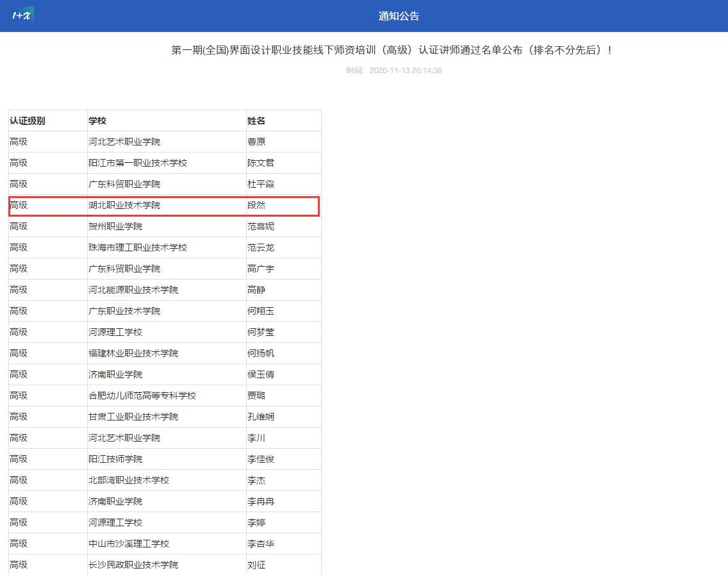Click the highlighted 湖北职业技术学院 cell
Viewport: 728px width, 575px height.
point(124,205)
